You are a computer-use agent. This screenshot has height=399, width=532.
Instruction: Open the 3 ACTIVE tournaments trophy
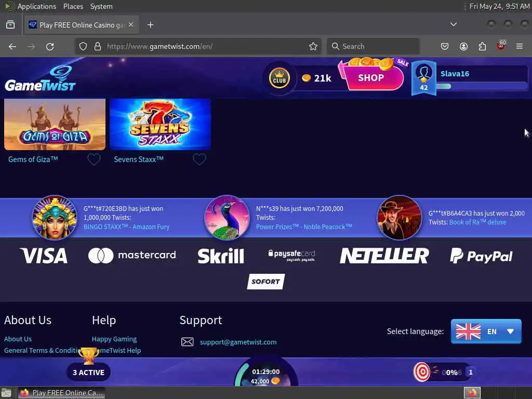click(88, 365)
